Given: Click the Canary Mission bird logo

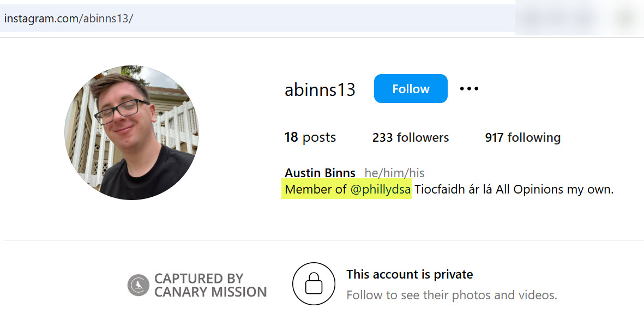Looking at the screenshot, I should (139, 285).
